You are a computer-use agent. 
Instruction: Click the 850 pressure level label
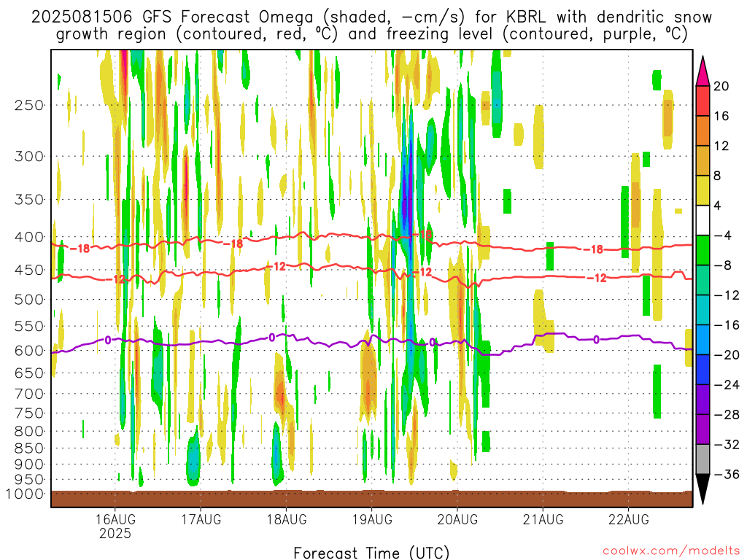29,448
